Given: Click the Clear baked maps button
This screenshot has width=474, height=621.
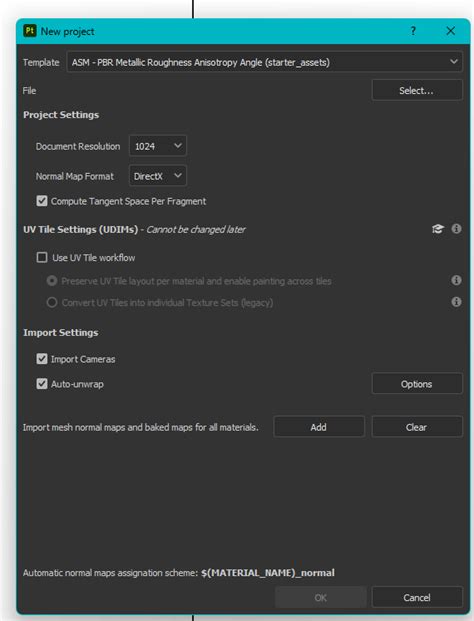Looking at the screenshot, I should pyautogui.click(x=417, y=427).
